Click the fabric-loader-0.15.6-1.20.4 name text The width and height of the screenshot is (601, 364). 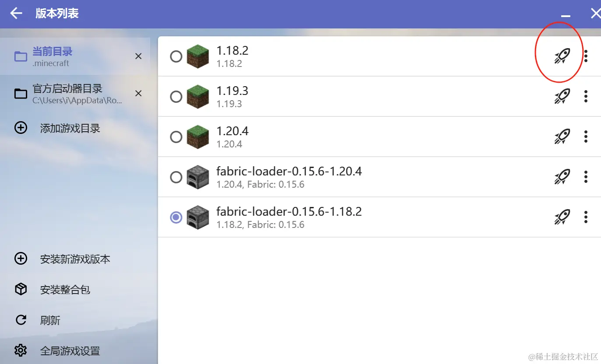(x=289, y=171)
